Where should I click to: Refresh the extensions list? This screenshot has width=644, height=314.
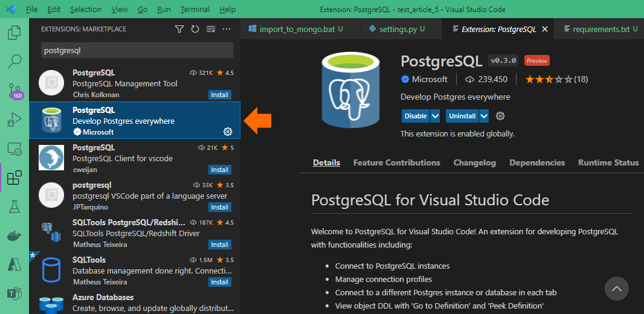[x=195, y=29]
